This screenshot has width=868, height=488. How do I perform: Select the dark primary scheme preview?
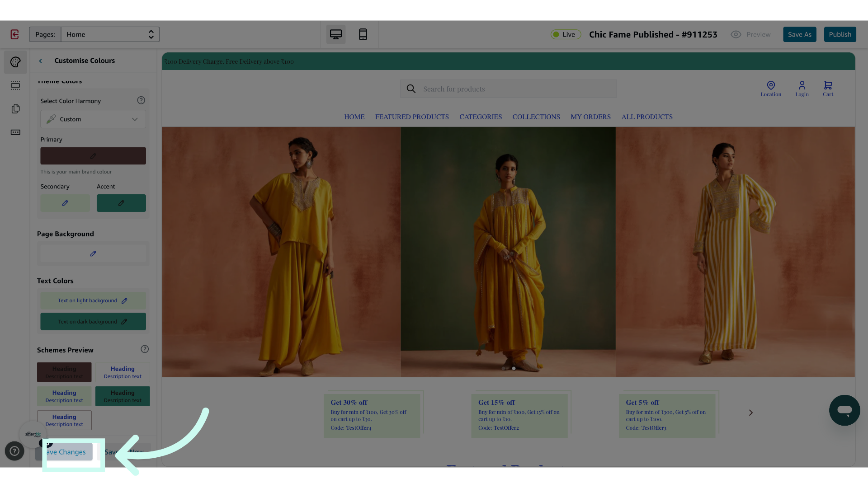click(x=64, y=372)
